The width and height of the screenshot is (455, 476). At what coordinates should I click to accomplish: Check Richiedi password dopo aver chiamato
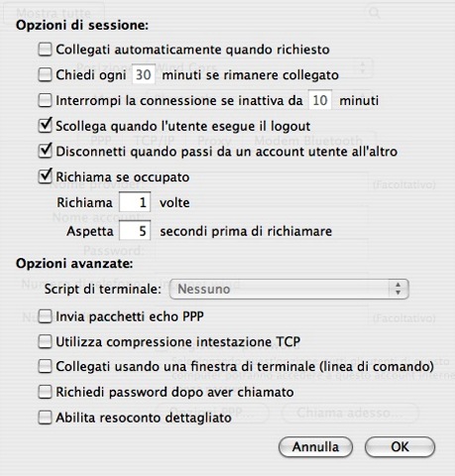45,392
